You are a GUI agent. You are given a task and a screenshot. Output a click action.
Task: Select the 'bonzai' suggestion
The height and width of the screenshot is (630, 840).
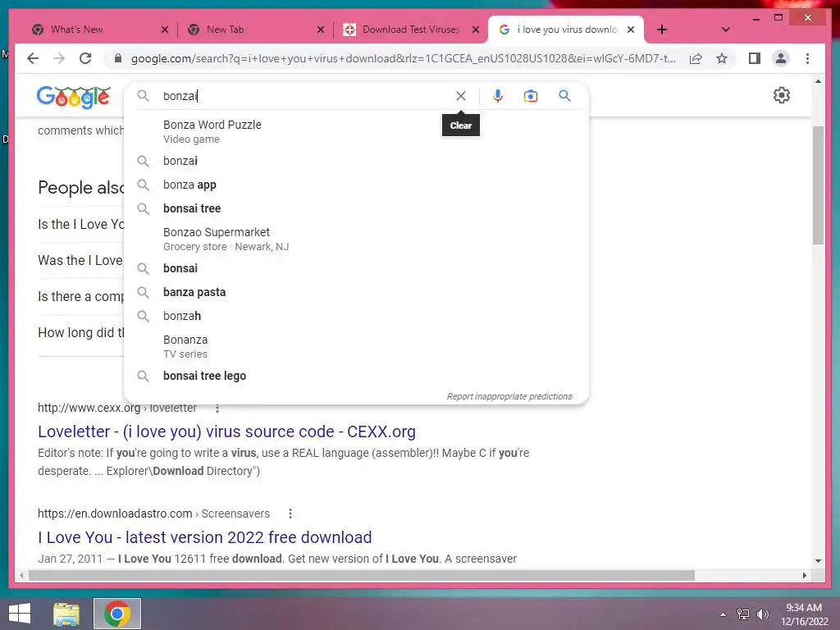(356, 161)
